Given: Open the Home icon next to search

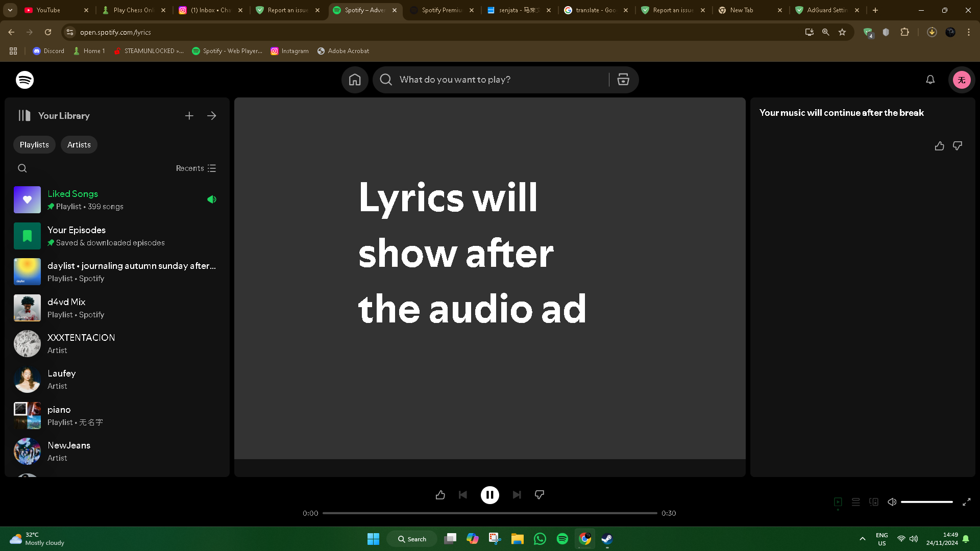Looking at the screenshot, I should point(354,80).
